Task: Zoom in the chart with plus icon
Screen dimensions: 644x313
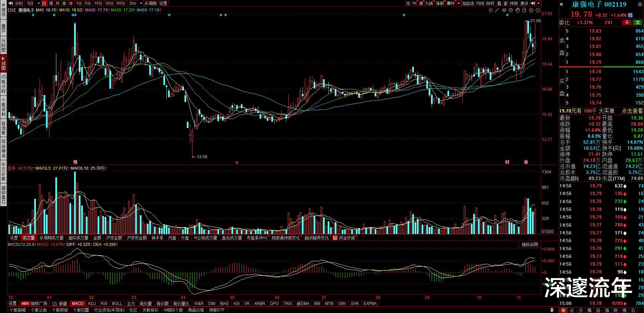Action: [531, 10]
